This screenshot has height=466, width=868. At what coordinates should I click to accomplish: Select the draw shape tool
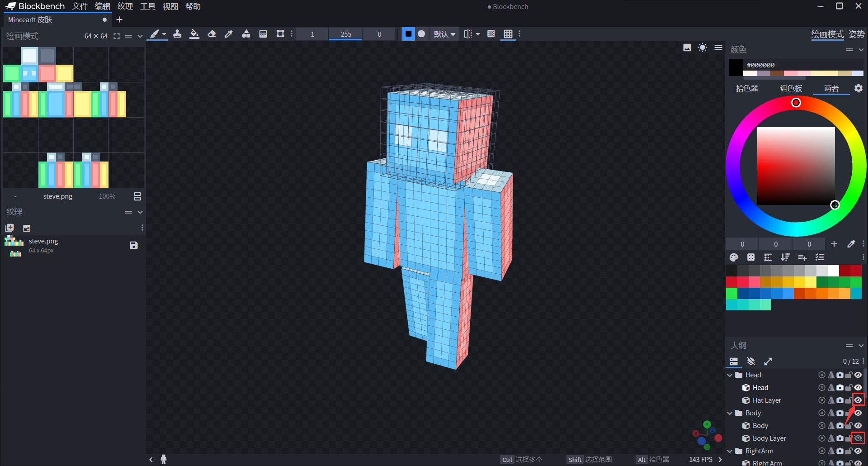pos(246,34)
